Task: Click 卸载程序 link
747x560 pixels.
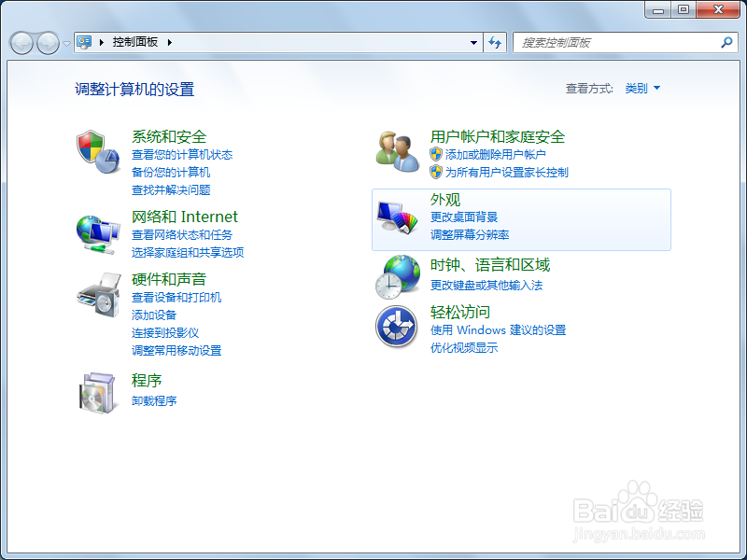Action: (x=154, y=401)
